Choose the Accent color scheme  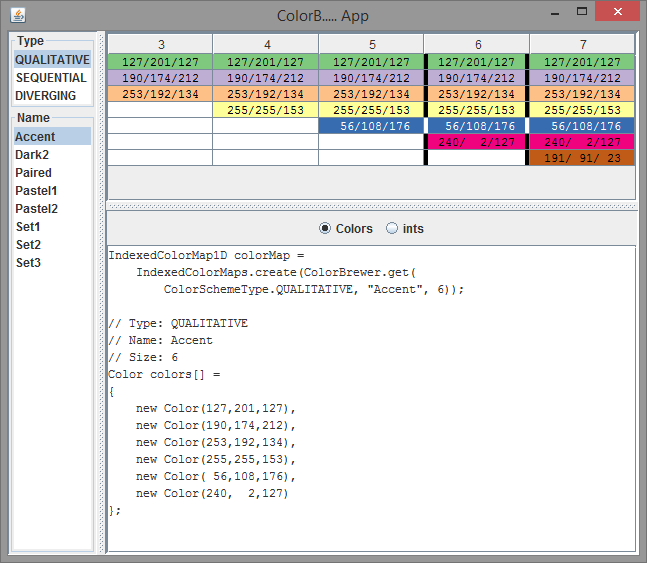point(52,137)
